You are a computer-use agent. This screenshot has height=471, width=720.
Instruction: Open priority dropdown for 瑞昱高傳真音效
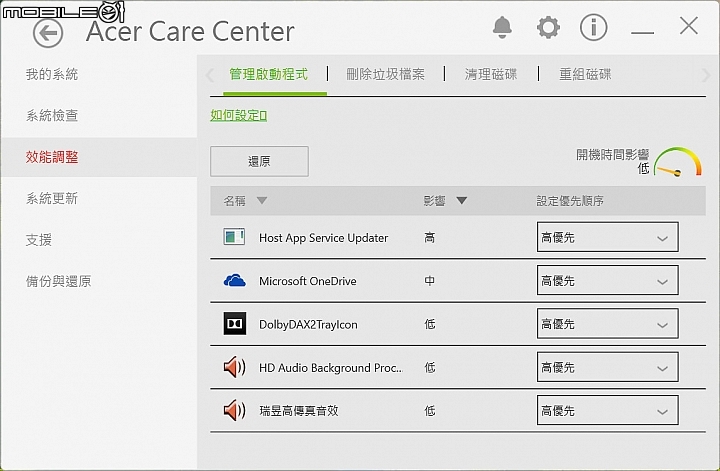pos(607,410)
